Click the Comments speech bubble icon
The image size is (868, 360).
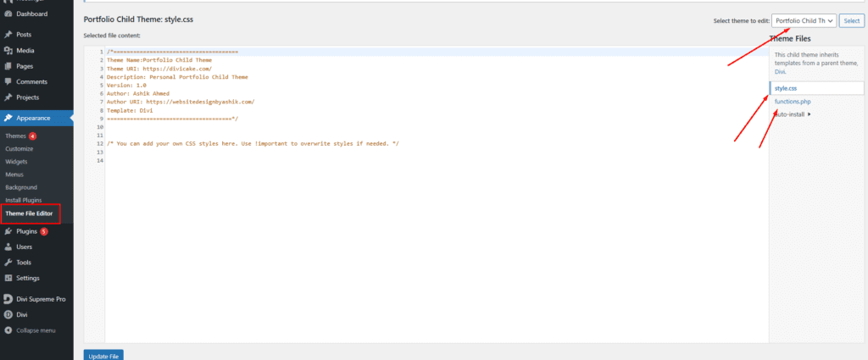coord(8,81)
